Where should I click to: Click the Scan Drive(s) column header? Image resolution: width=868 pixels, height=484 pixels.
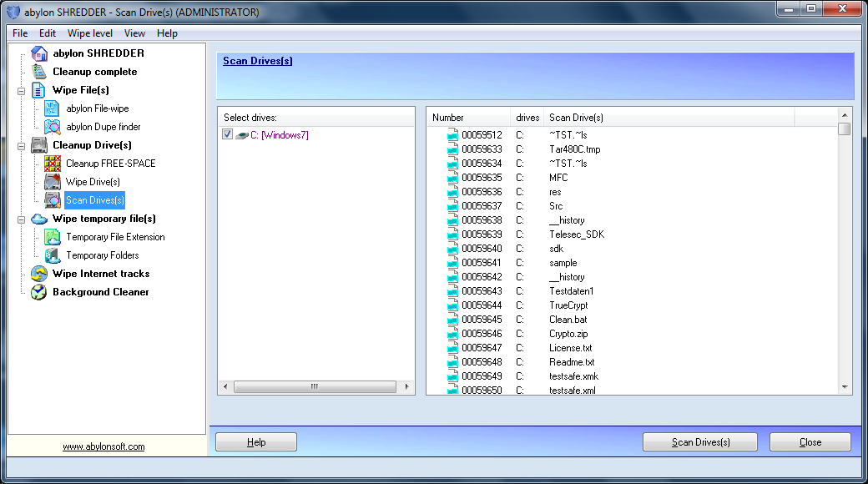point(669,118)
